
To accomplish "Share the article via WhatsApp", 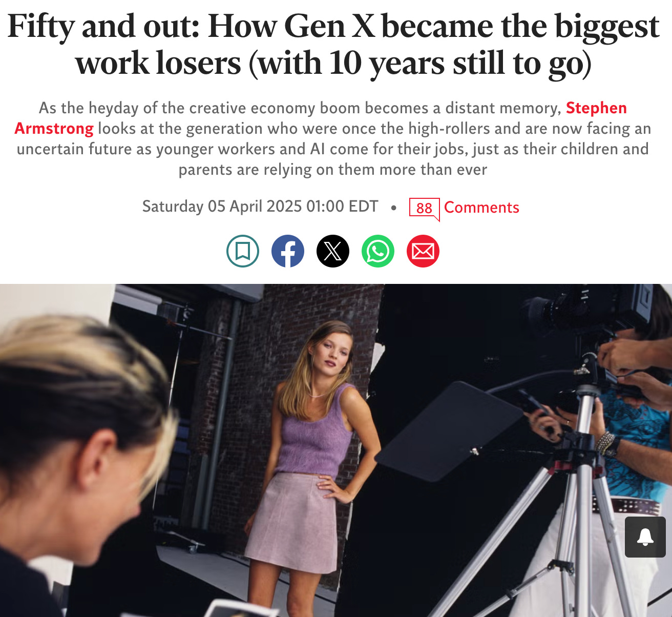I will coord(378,251).
